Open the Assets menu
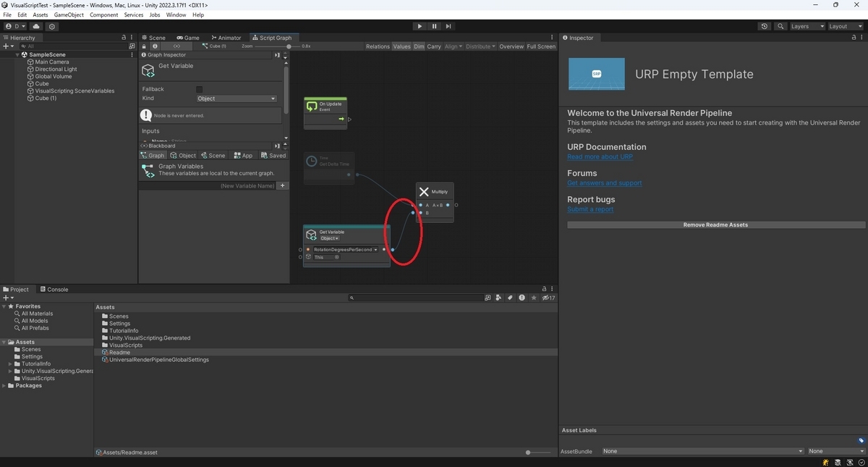The image size is (868, 467). tap(41, 14)
